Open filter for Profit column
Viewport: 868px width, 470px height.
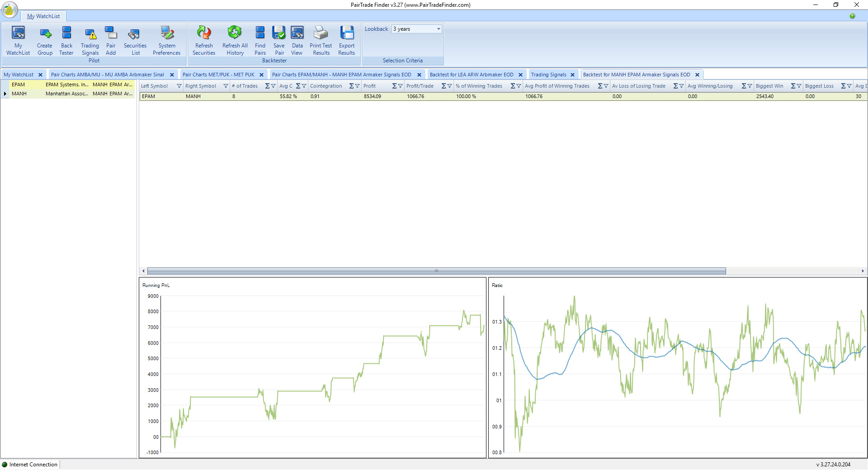400,86
